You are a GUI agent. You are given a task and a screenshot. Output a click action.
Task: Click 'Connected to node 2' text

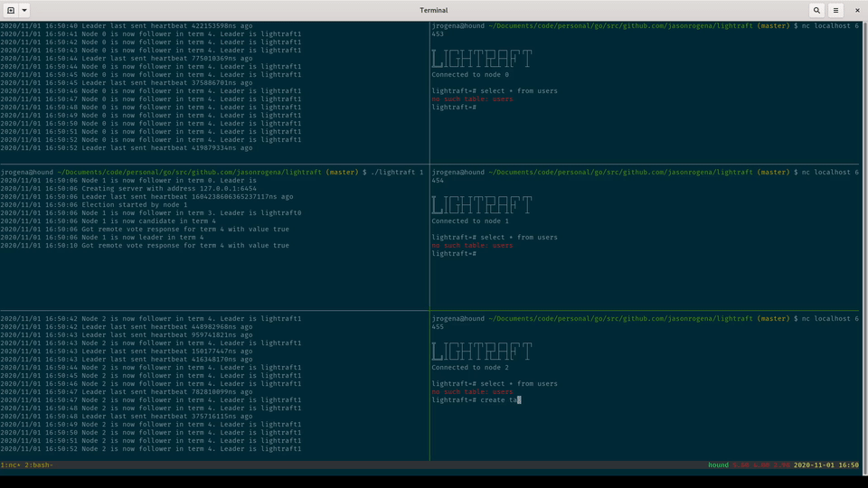click(x=470, y=368)
